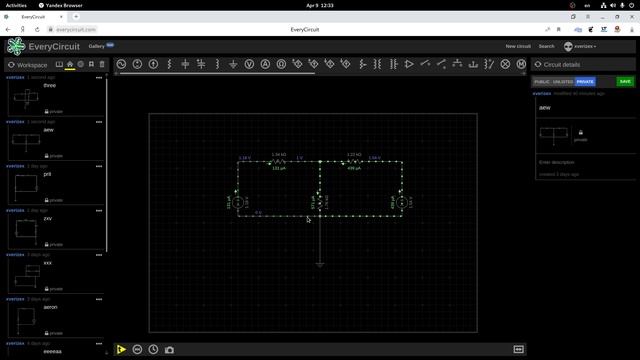Open the community globe icon in Workspace
The height and width of the screenshot is (360, 640).
[80, 64]
